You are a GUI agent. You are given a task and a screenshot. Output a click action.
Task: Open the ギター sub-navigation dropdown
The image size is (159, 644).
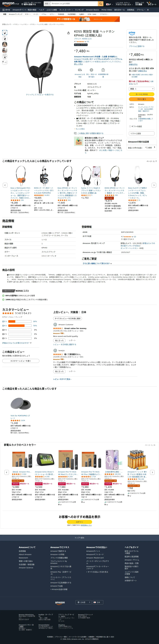(x=28, y=14)
